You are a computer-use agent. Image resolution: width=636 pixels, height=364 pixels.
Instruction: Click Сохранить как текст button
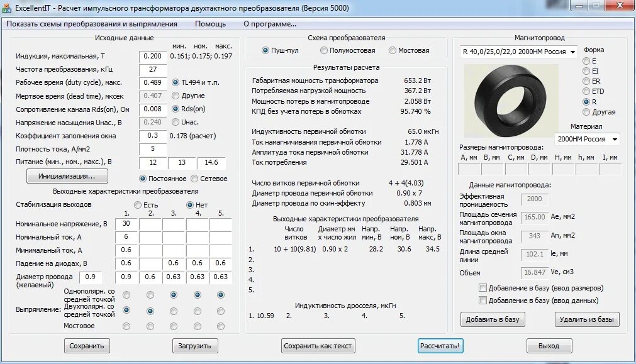tap(318, 346)
